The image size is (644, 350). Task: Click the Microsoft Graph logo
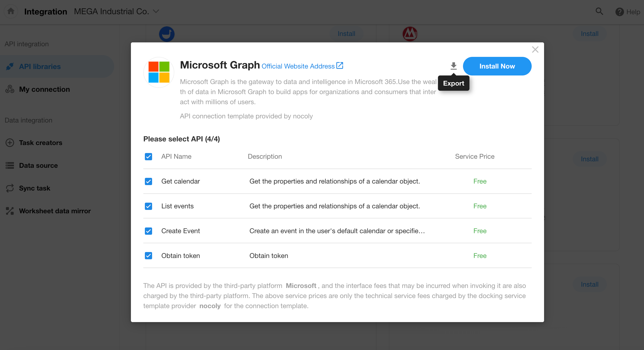click(159, 72)
